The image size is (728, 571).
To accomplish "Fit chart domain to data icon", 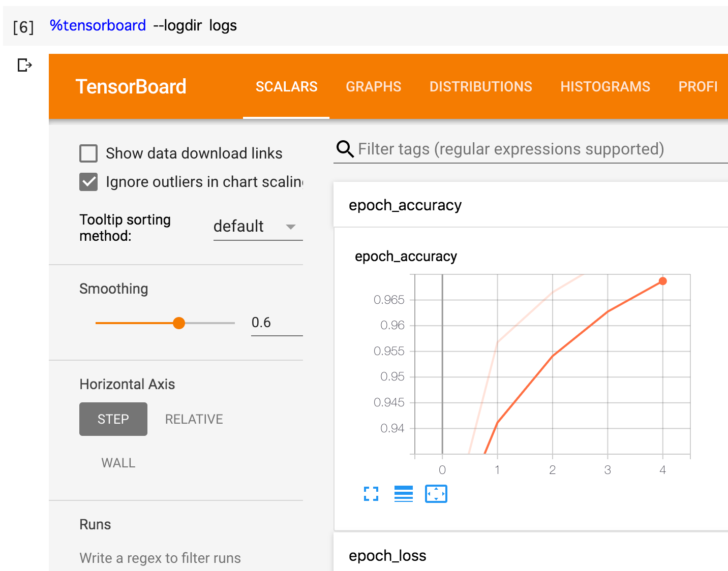I will 436,494.
